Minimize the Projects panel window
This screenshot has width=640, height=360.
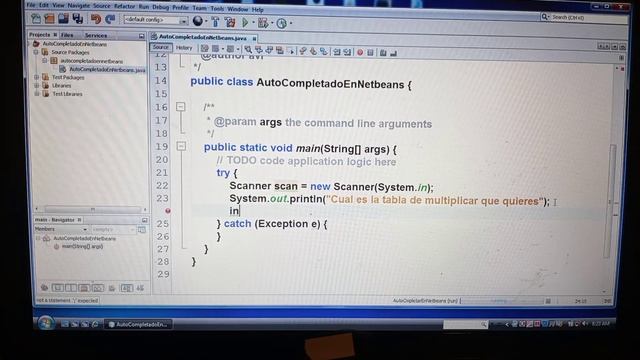[141, 36]
